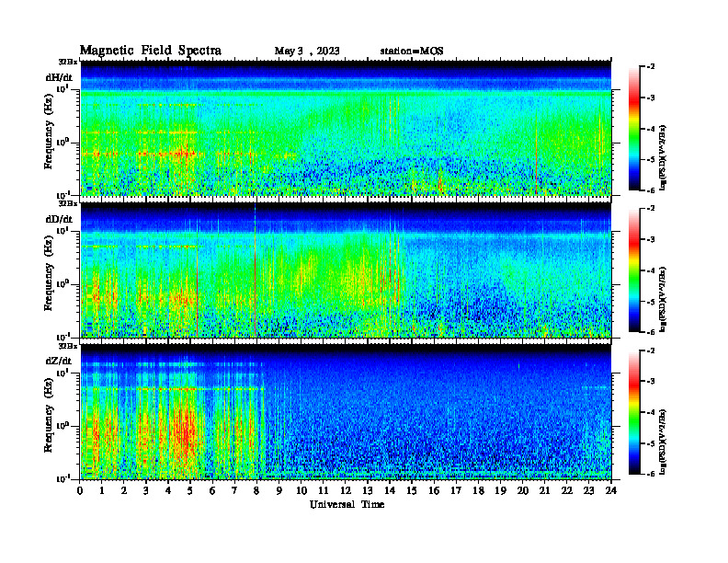Click the dD/dt spectrogram plot area

tap(346, 270)
